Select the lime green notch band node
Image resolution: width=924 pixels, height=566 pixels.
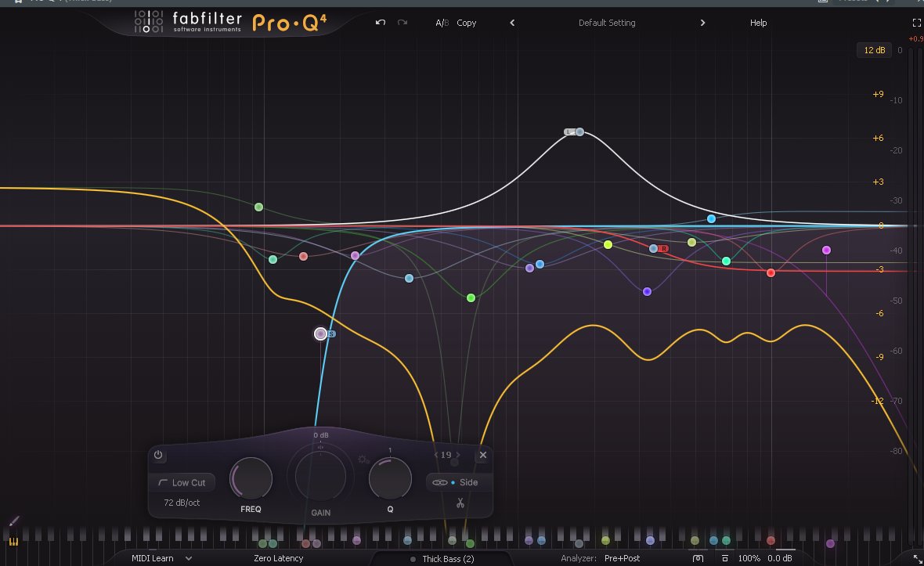[x=471, y=298]
